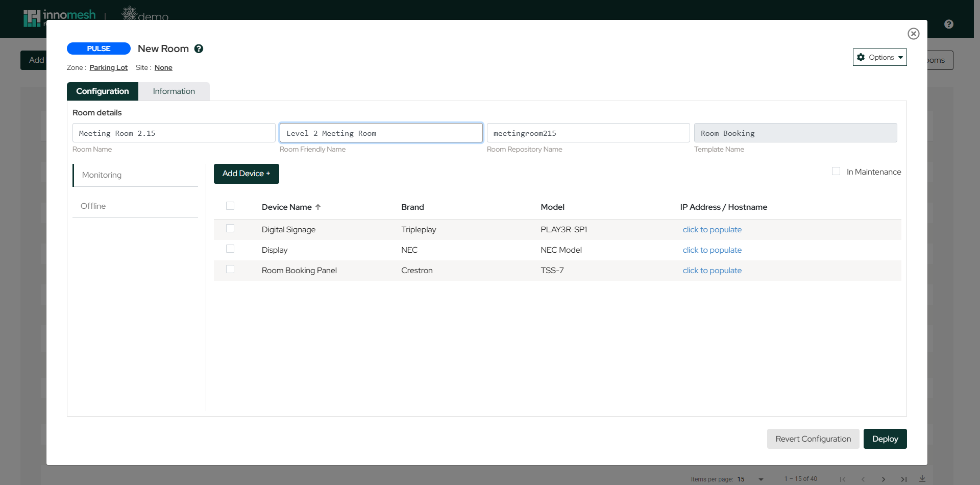
Task: Click the PULSE badge
Action: 99,48
